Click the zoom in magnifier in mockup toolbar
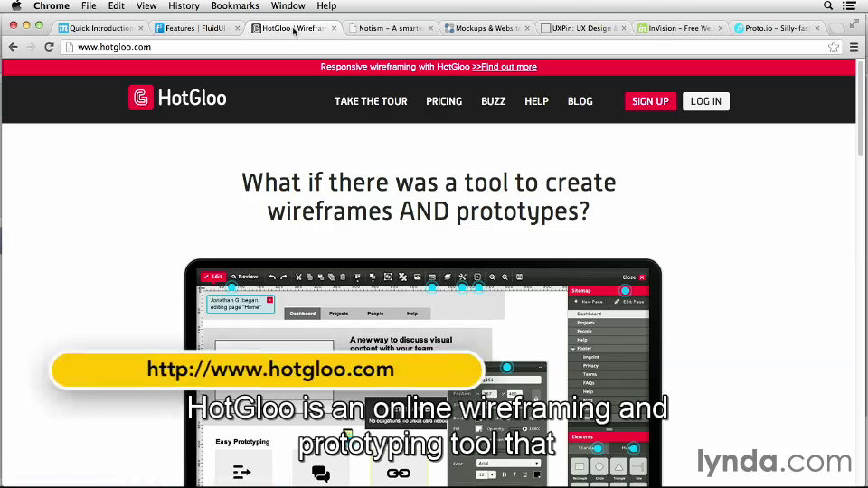 [x=505, y=277]
